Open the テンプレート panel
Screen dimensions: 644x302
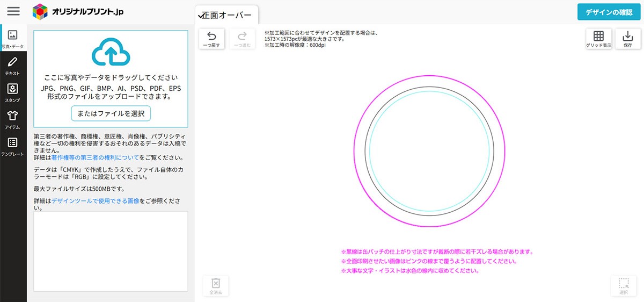(x=13, y=146)
